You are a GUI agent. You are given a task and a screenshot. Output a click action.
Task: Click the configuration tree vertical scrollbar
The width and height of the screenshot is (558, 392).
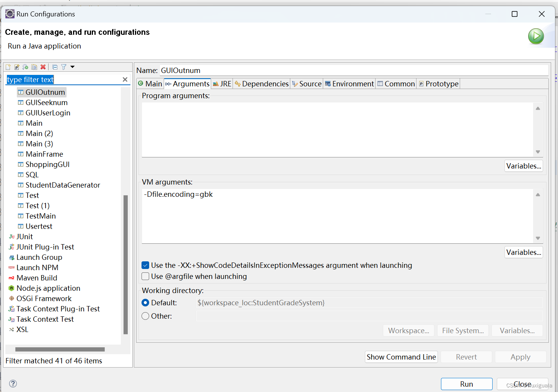tap(125, 264)
